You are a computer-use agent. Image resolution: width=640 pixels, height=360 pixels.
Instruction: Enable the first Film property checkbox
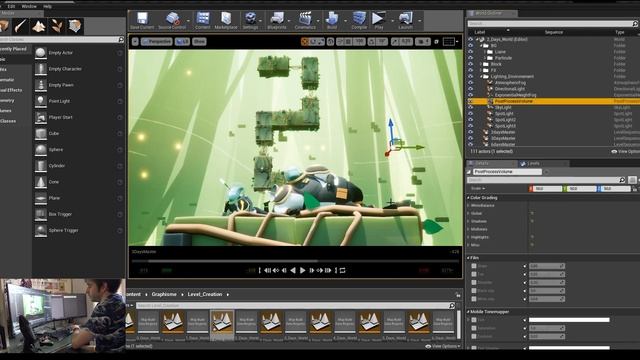pyautogui.click(x=474, y=266)
